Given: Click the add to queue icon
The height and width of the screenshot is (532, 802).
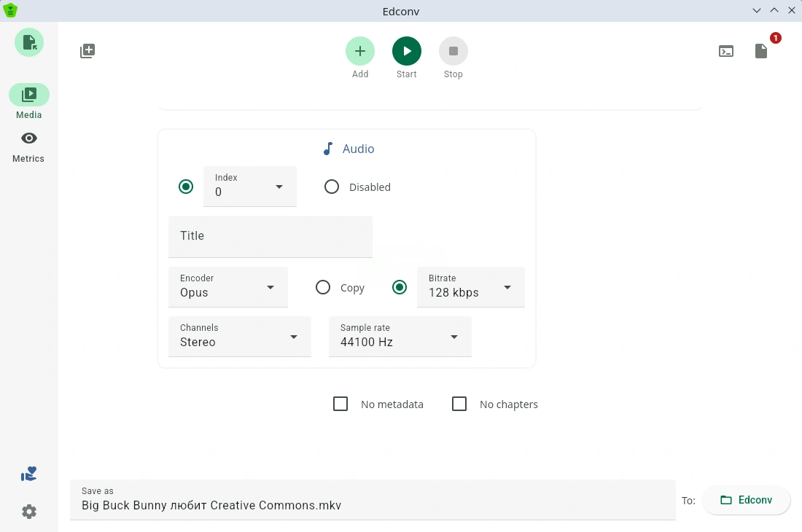Looking at the screenshot, I should tap(87, 51).
